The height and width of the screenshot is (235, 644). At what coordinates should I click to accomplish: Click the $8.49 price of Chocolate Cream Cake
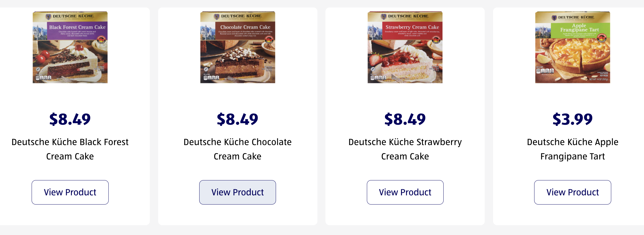point(237,119)
